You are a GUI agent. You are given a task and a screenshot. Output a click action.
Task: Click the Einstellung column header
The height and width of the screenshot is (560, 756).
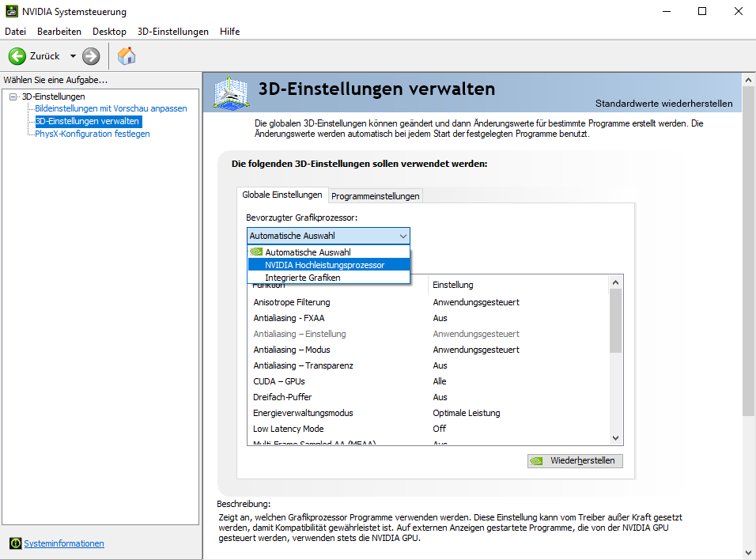click(x=518, y=285)
